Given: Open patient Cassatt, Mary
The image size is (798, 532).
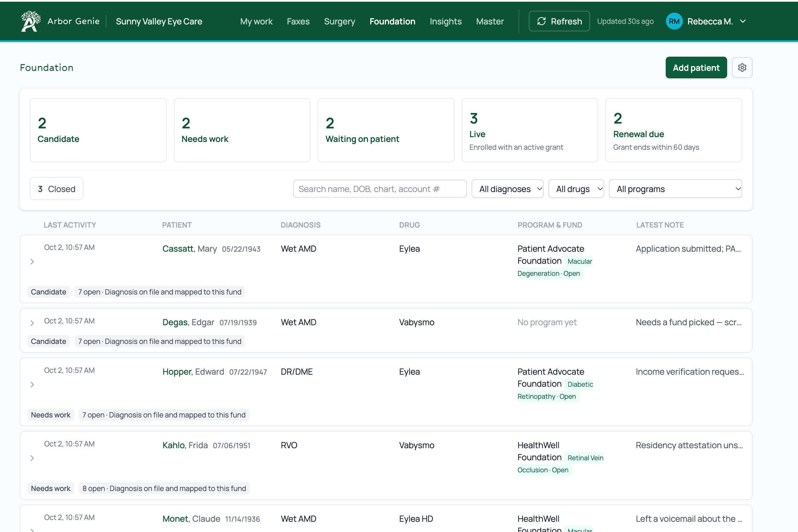Looking at the screenshot, I should pyautogui.click(x=190, y=249).
